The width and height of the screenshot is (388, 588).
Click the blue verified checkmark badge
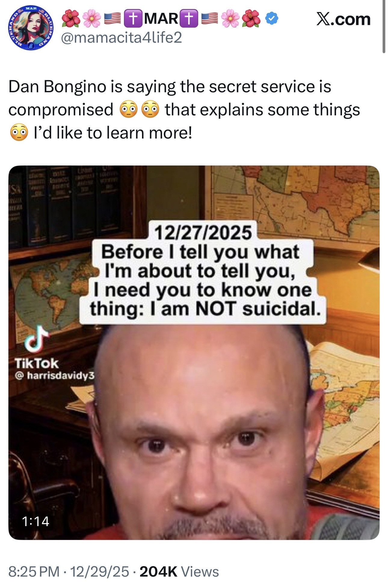pyautogui.click(x=272, y=19)
